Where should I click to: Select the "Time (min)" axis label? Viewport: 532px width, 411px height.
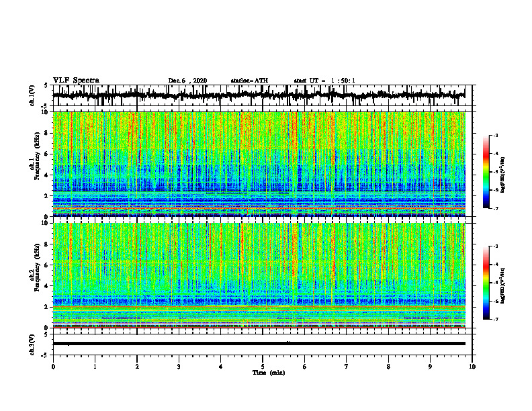click(269, 373)
